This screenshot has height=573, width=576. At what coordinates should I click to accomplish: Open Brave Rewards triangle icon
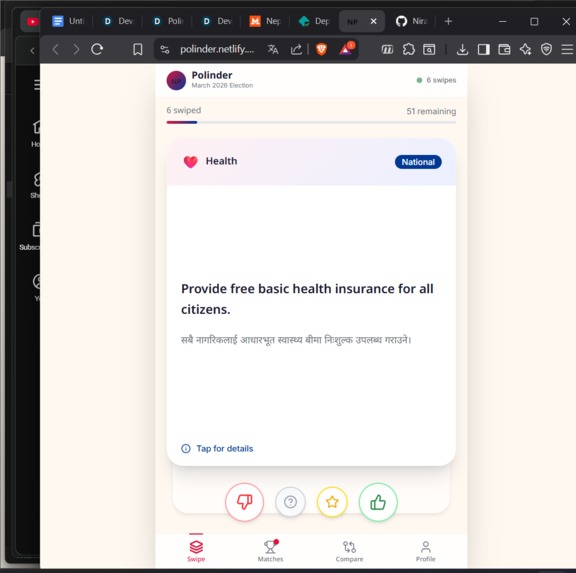click(x=346, y=49)
